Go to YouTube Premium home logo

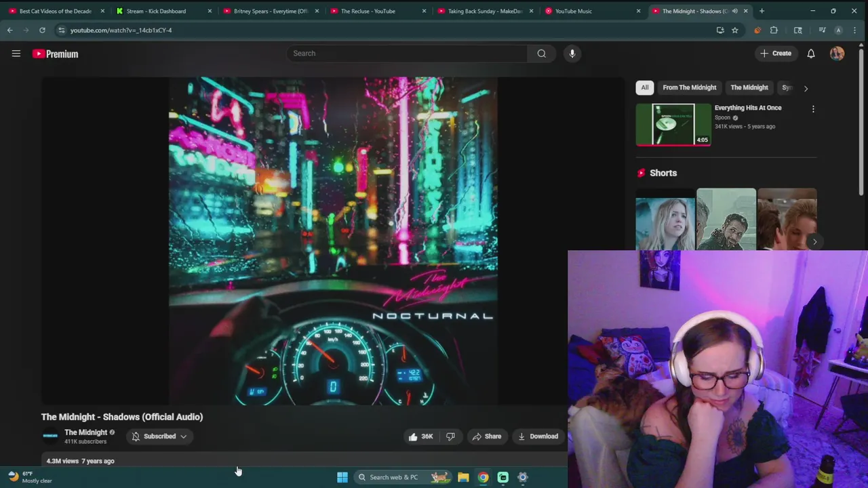pyautogui.click(x=56, y=54)
